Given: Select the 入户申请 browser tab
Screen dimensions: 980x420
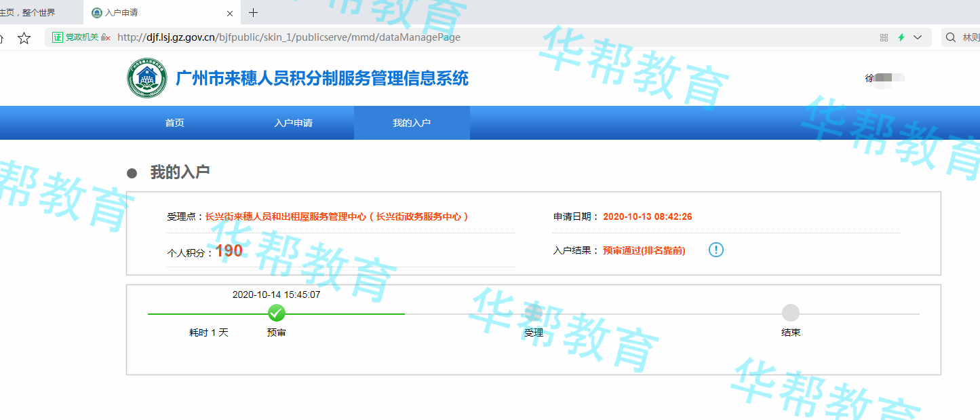Looking at the screenshot, I should [x=162, y=13].
